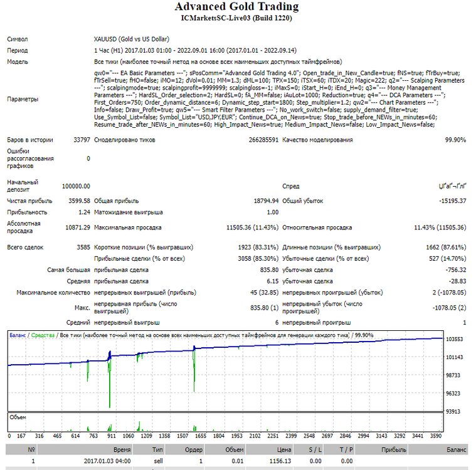The image size is (476, 470).
Task: Click the short positions value '1923 (83.31%)'
Action: (258, 248)
